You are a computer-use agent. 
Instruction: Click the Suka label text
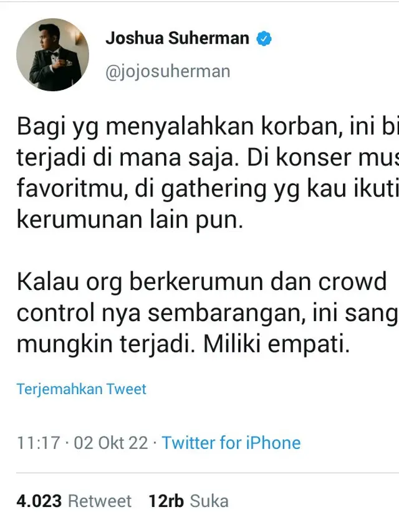point(209,500)
